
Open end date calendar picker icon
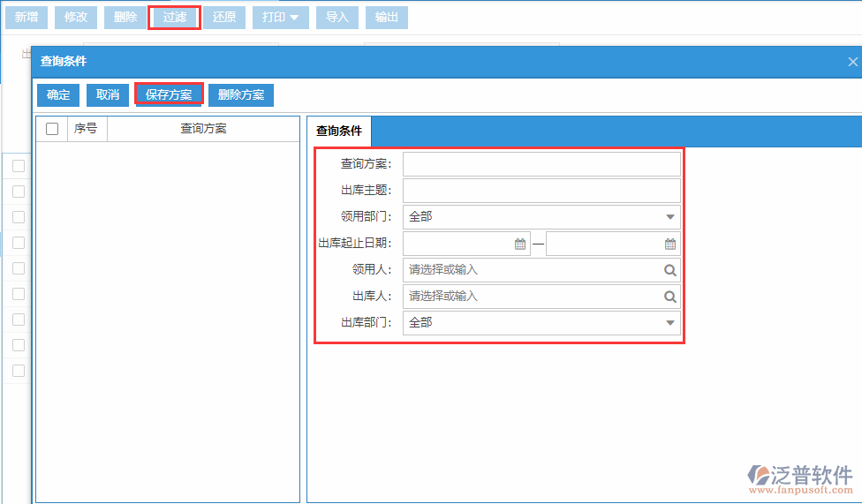(x=670, y=244)
